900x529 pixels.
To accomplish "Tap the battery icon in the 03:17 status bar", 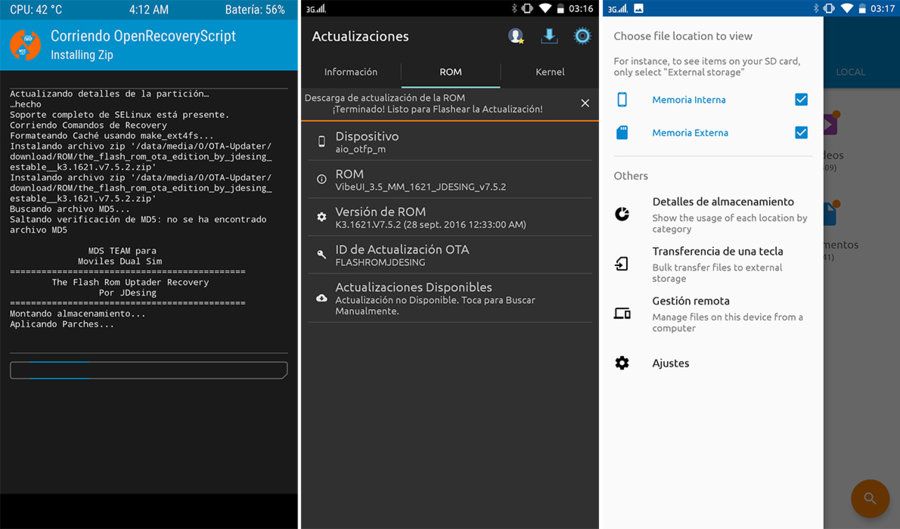I will click(x=862, y=9).
